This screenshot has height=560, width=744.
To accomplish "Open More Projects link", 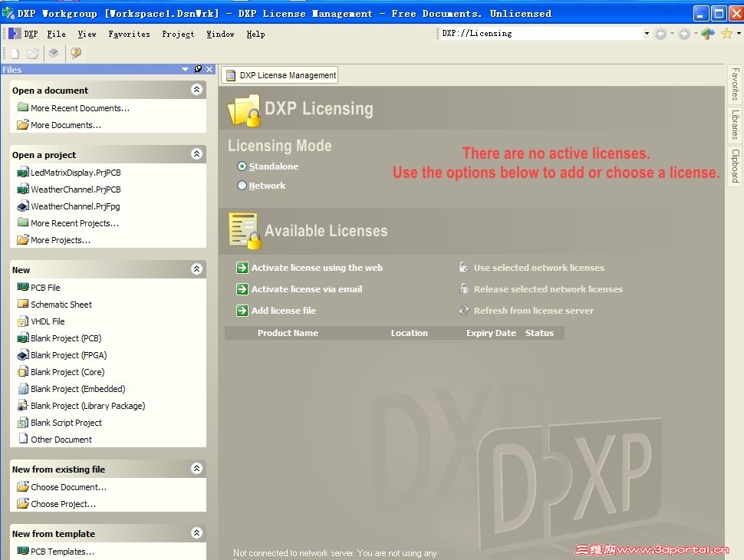I will click(x=61, y=240).
